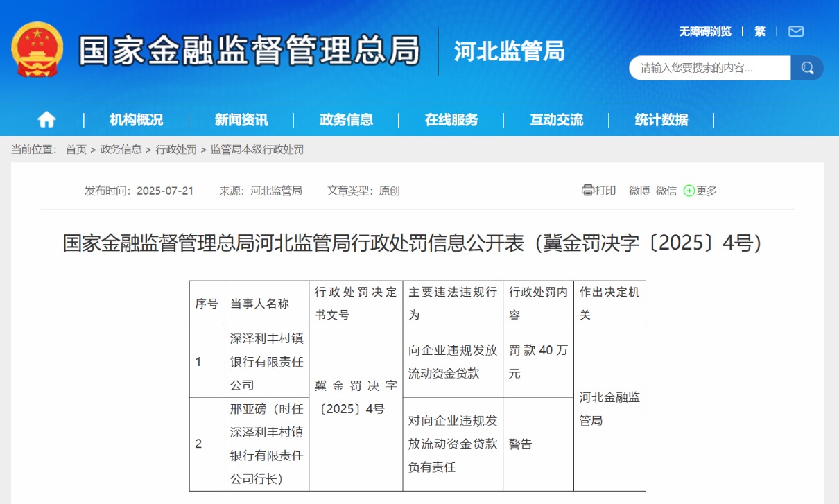Focus the search input field
This screenshot has width=839, height=504.
[x=710, y=68]
